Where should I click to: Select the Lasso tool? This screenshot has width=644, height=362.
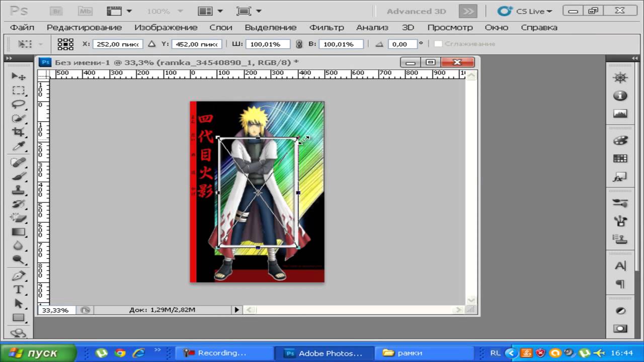(x=19, y=105)
